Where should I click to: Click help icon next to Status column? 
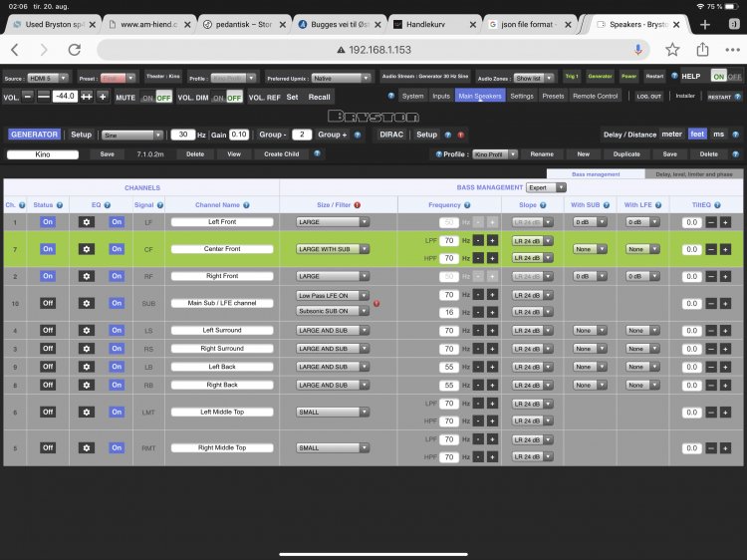click(60, 205)
